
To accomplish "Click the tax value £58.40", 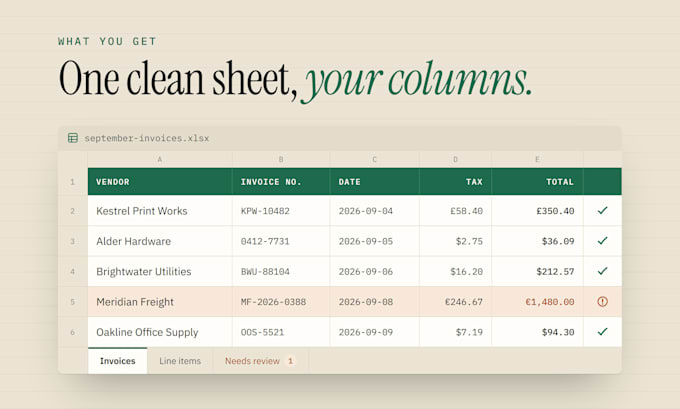I will point(466,211).
